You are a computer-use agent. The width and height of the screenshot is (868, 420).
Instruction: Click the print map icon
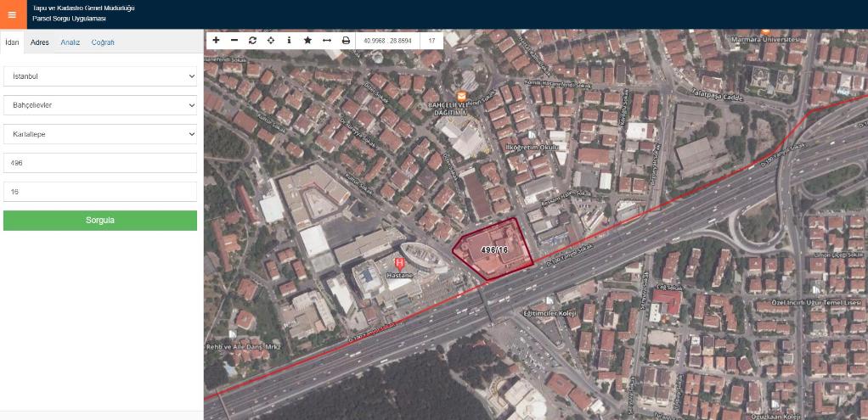point(346,40)
